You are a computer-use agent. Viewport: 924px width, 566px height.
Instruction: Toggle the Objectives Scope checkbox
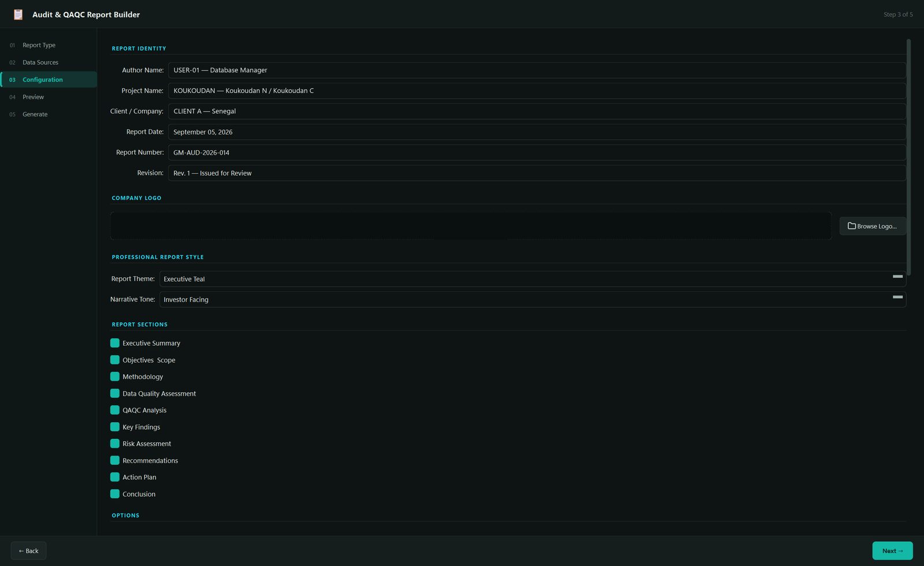(x=115, y=360)
